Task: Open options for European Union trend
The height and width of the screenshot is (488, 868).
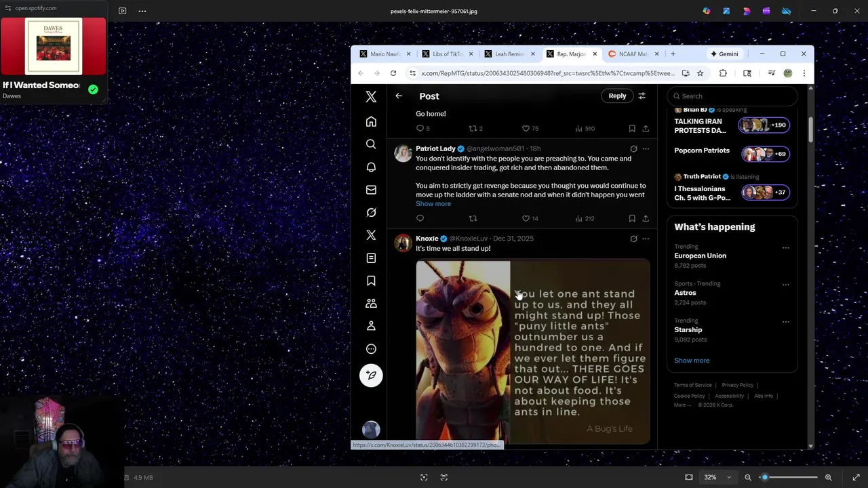Action: pos(786,247)
